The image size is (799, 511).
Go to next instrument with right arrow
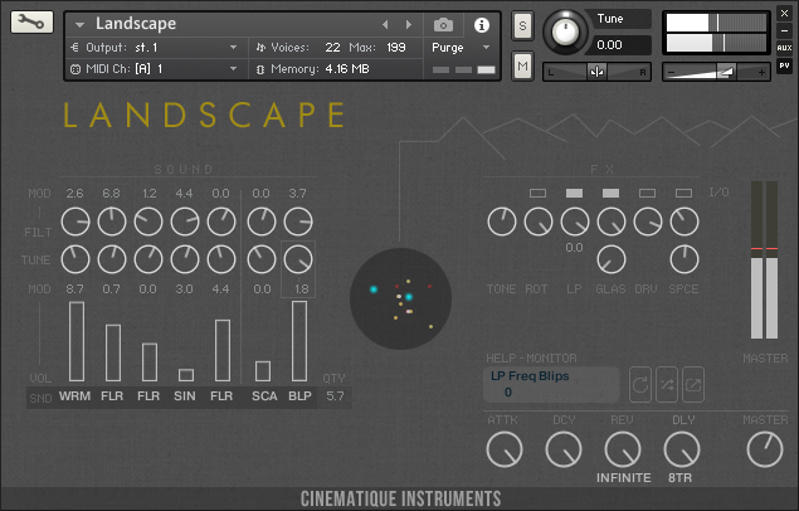(408, 24)
